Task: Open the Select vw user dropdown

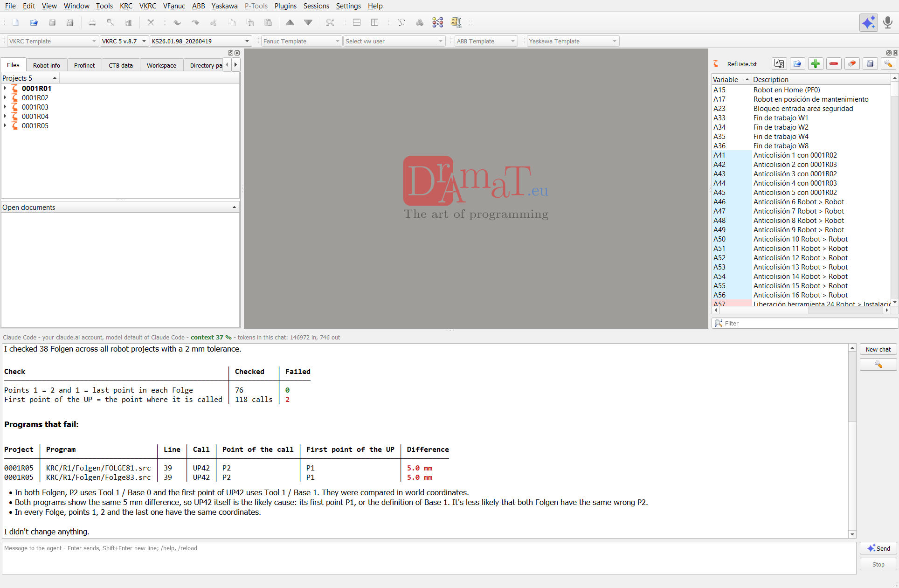Action: click(394, 41)
